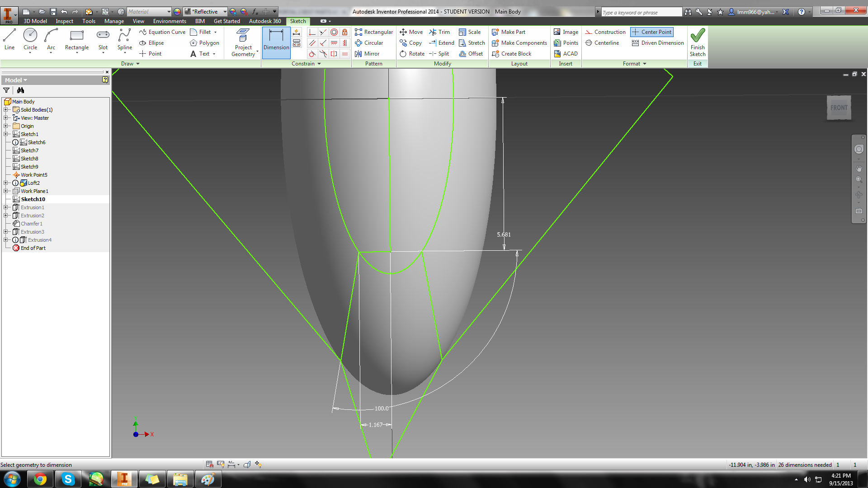The image size is (868, 488).
Task: Switch to the 3D Model tab
Action: coord(35,21)
